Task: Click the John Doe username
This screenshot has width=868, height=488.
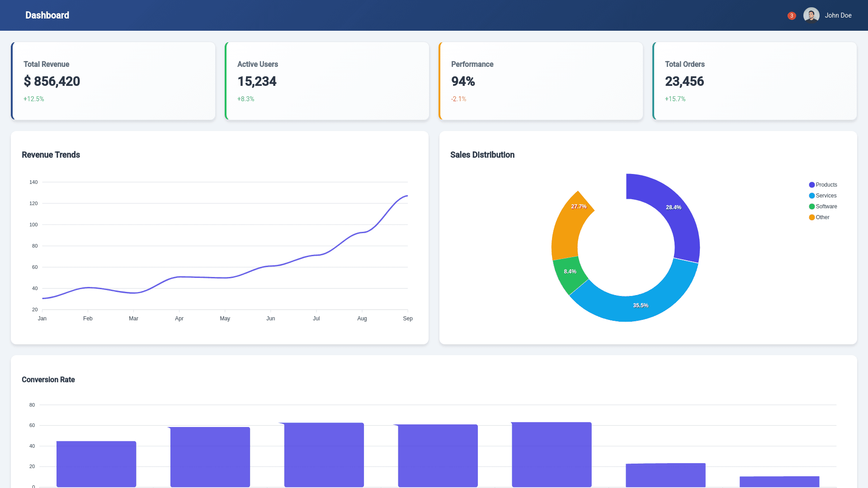Action: click(x=838, y=15)
